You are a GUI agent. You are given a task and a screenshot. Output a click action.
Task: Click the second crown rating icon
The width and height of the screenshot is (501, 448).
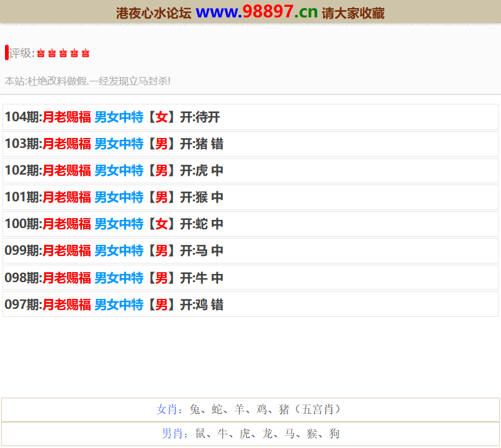click(x=52, y=53)
